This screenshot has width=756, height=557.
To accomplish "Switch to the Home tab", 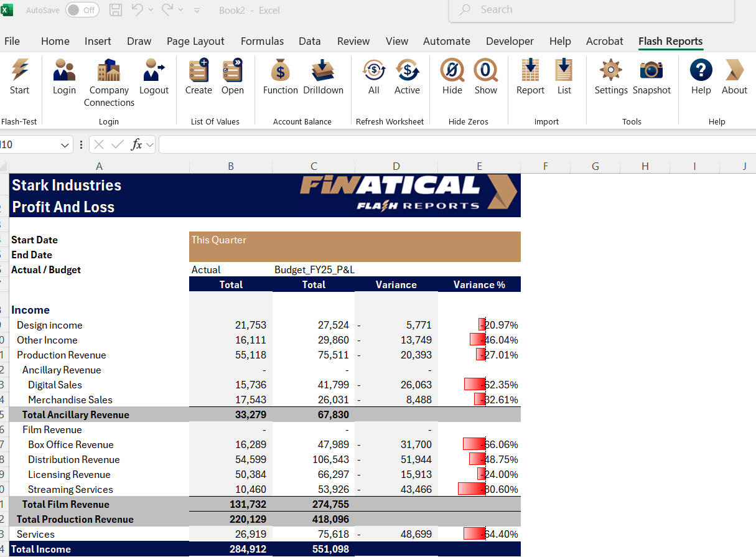I will pyautogui.click(x=55, y=41).
